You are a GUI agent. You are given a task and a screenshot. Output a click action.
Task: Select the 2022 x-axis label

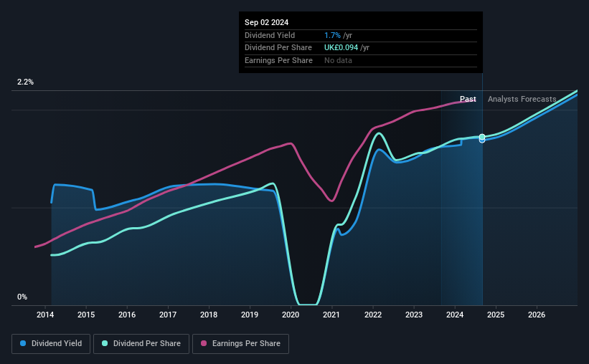point(373,315)
